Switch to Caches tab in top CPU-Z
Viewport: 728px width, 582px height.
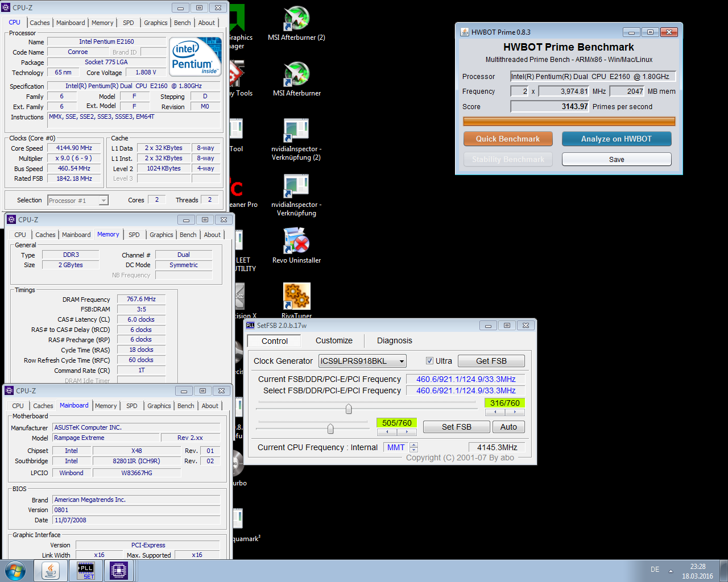[x=40, y=23]
